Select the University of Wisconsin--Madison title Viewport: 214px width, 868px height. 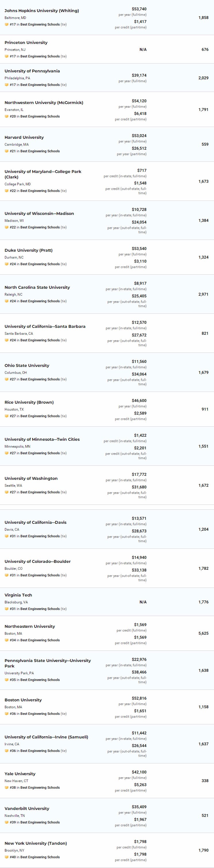(39, 214)
